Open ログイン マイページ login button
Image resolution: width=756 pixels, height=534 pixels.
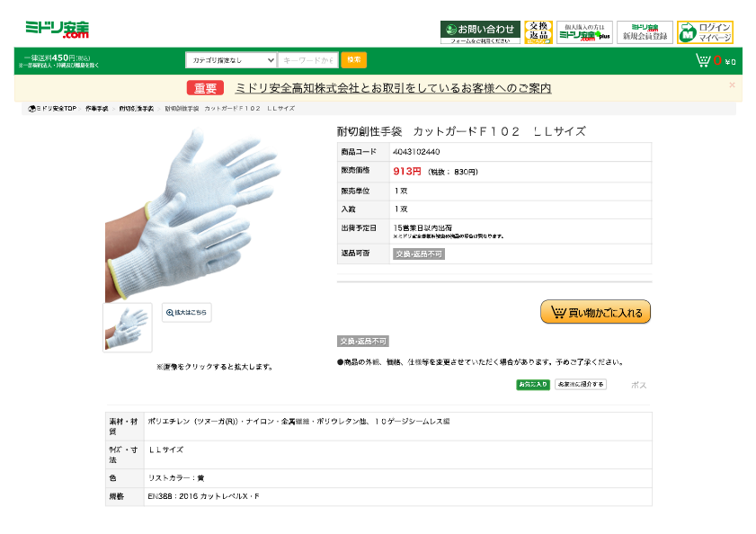click(705, 31)
